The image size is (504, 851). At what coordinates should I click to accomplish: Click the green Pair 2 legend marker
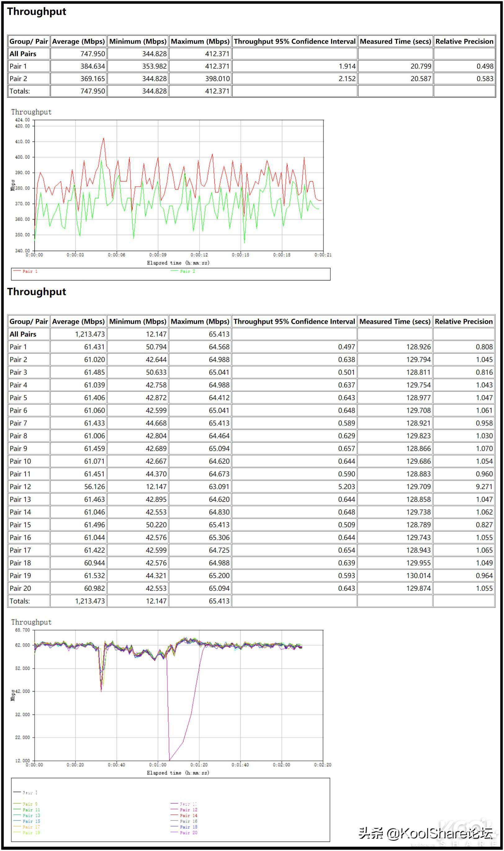[174, 271]
